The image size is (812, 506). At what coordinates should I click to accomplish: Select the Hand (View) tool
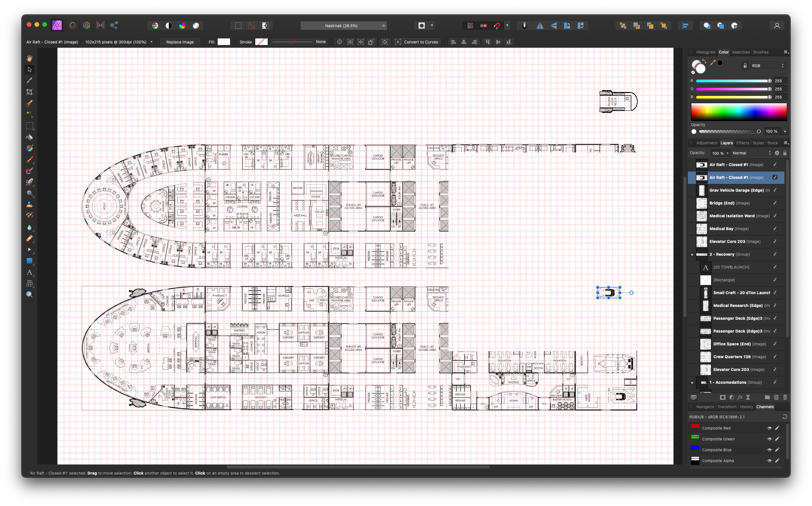tap(29, 58)
